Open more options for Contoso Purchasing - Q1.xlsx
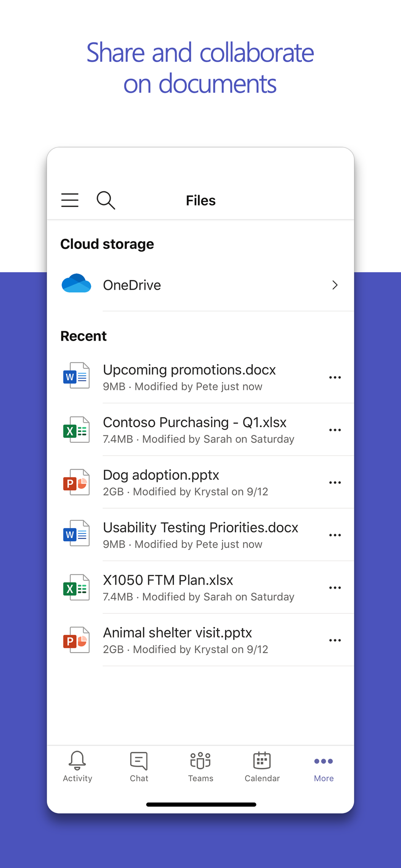The width and height of the screenshot is (401, 868). tap(335, 430)
